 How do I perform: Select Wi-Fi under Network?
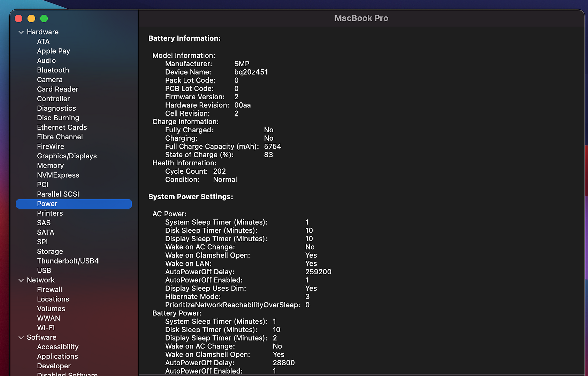[46, 328]
